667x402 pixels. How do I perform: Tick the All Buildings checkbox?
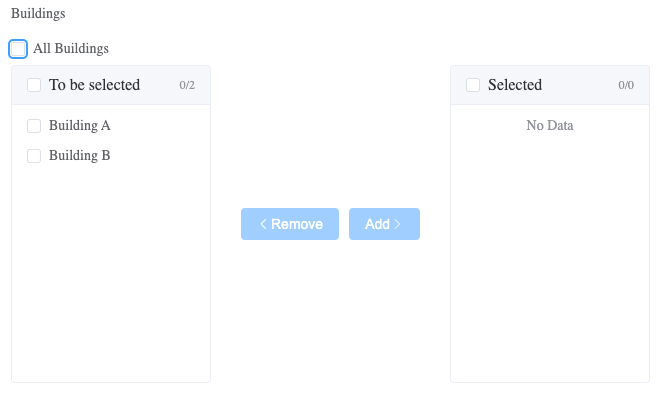tap(18, 49)
